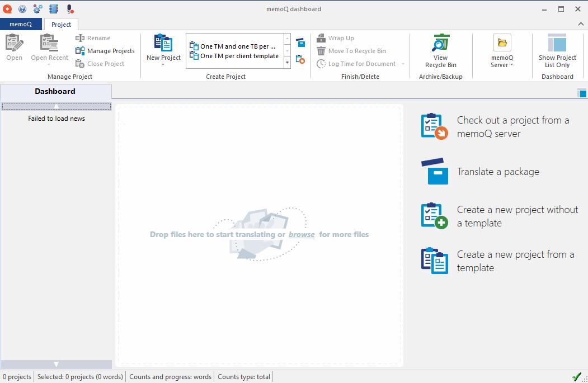The height and width of the screenshot is (383, 588).
Task: Click 'Check out a project from a memoQ server'
Action: pyautogui.click(x=513, y=127)
